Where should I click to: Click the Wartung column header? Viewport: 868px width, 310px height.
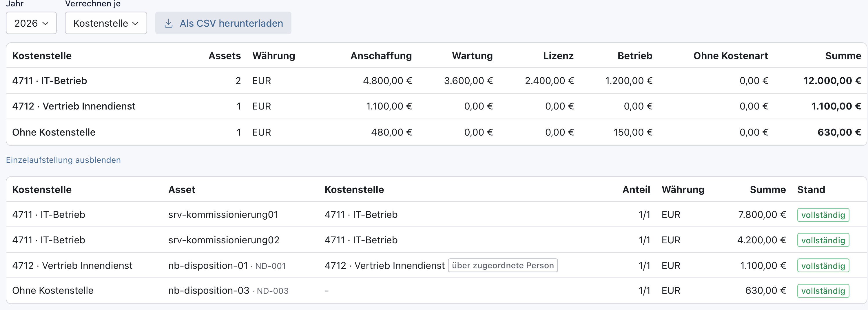coord(472,56)
